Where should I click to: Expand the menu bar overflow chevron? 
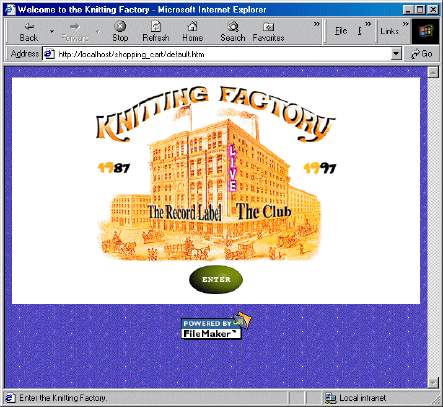pos(368,24)
